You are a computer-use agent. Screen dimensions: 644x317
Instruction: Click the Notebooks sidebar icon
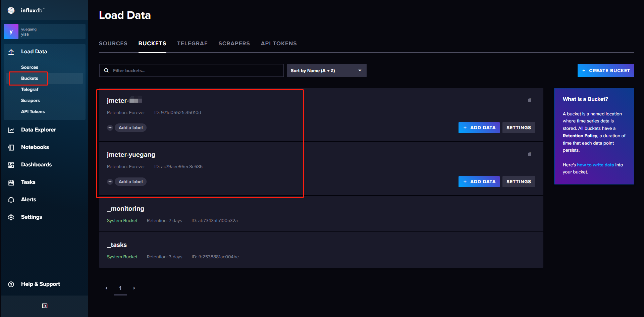pyautogui.click(x=11, y=147)
